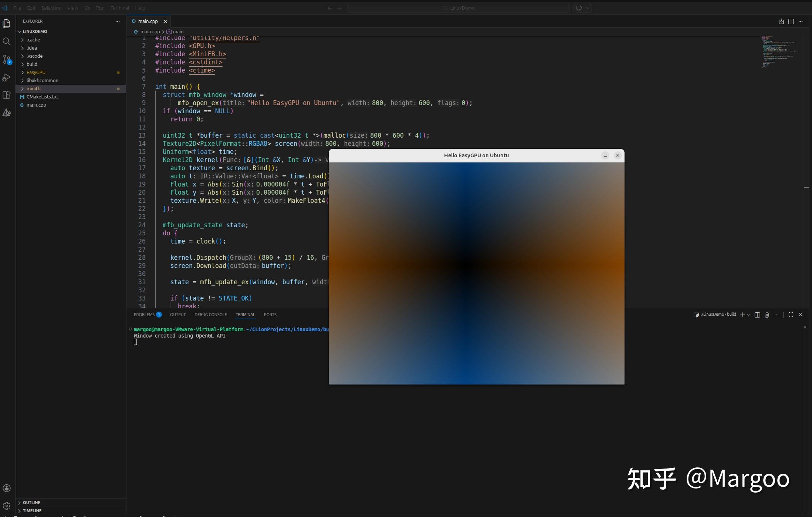Viewport: 812px width, 517px height.
Task: Open the CMake view in activity bar
Action: click(x=7, y=113)
